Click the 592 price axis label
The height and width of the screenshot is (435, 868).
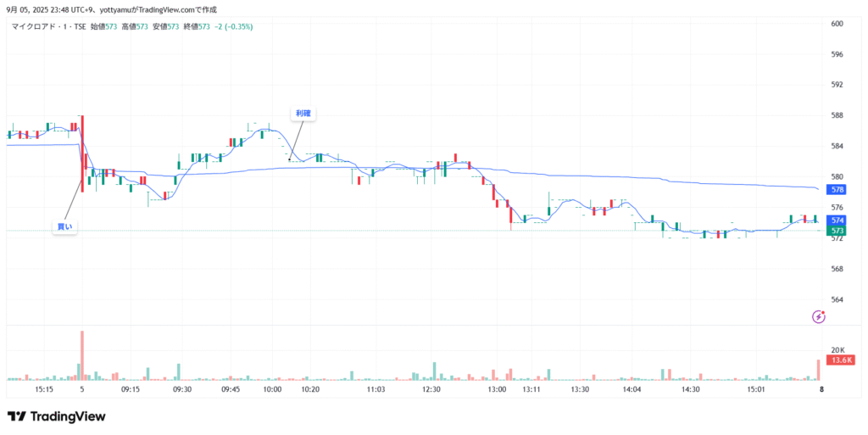[x=837, y=85]
